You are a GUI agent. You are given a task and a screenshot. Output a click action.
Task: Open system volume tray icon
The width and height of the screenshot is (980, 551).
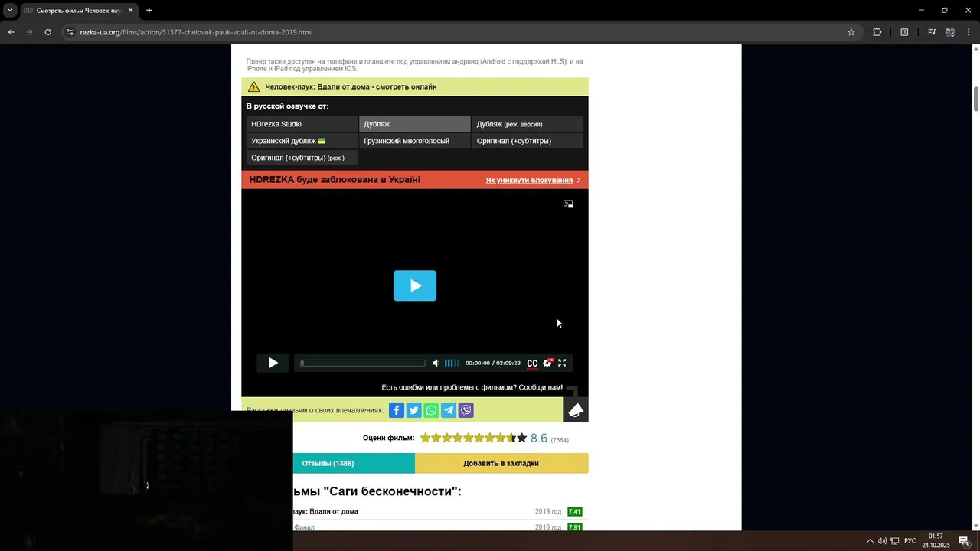pyautogui.click(x=882, y=541)
